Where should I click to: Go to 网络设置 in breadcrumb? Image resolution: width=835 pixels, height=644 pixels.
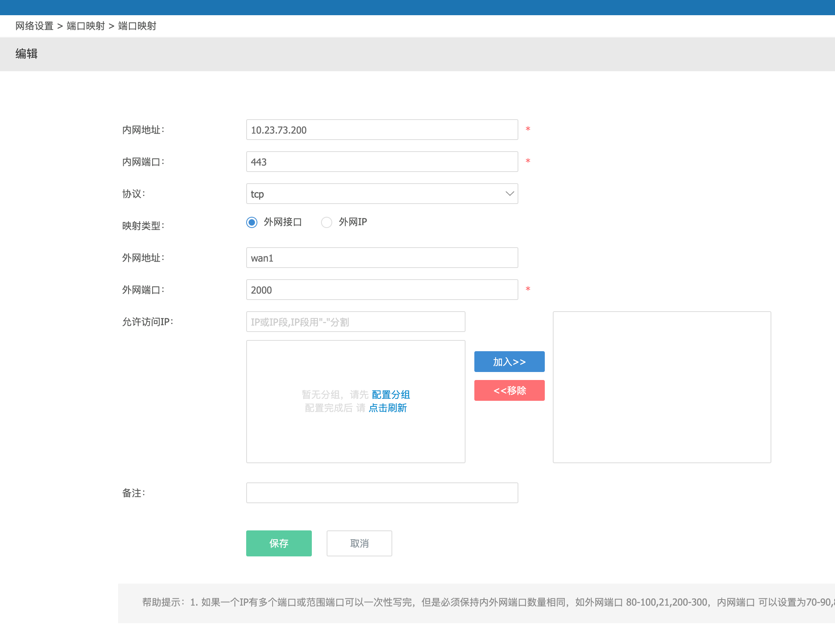click(x=34, y=26)
